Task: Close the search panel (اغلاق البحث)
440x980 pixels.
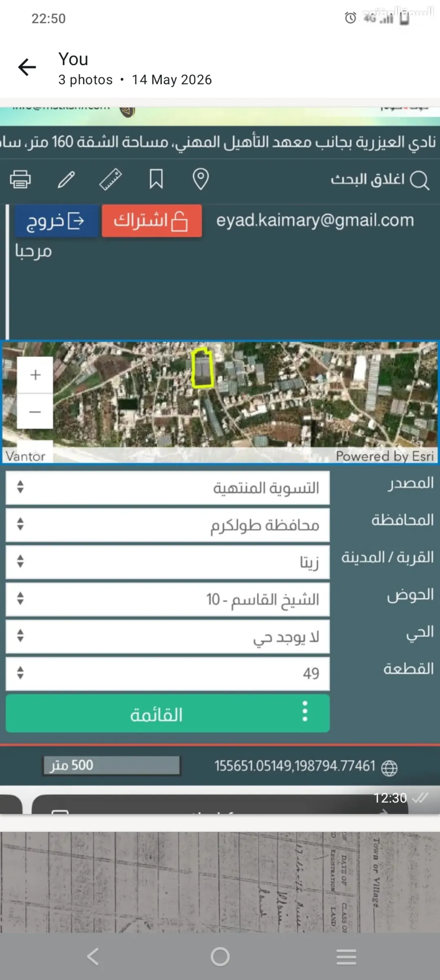Action: [367, 179]
